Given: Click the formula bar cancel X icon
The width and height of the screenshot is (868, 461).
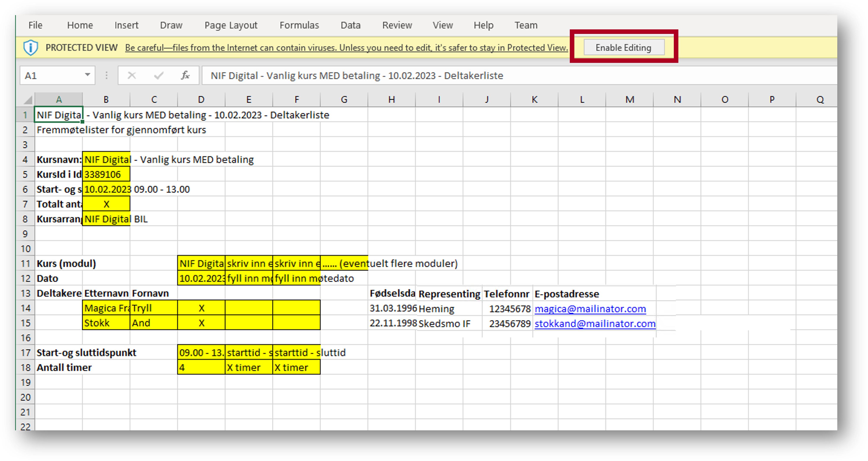Looking at the screenshot, I should (x=132, y=75).
